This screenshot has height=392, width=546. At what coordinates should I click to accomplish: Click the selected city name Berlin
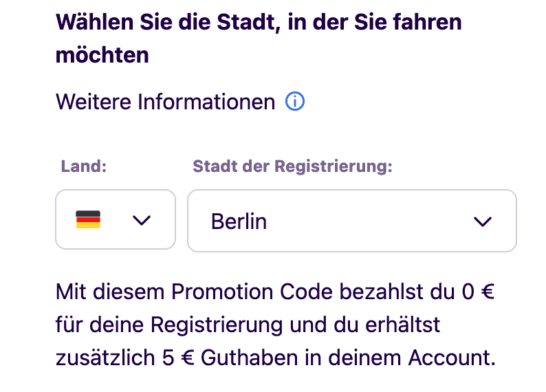(239, 221)
